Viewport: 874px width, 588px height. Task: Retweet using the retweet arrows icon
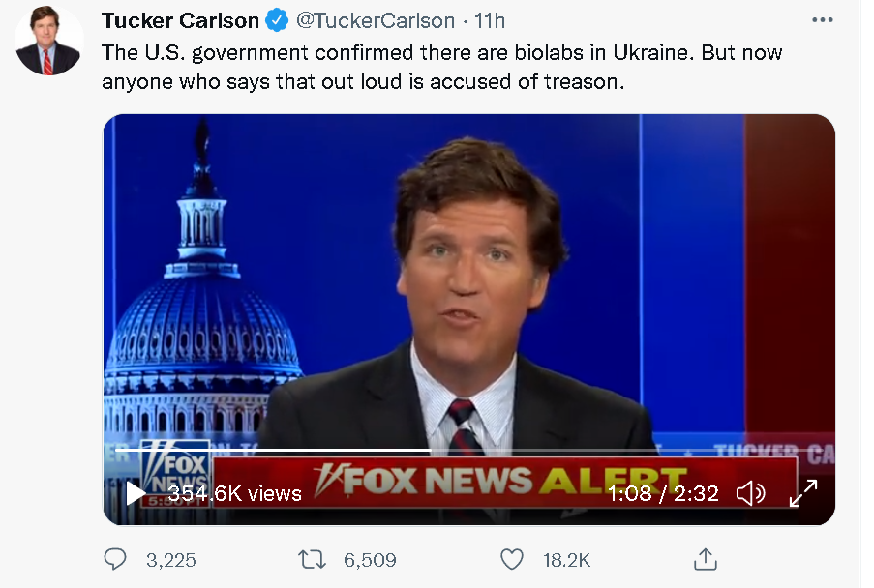pyautogui.click(x=313, y=559)
